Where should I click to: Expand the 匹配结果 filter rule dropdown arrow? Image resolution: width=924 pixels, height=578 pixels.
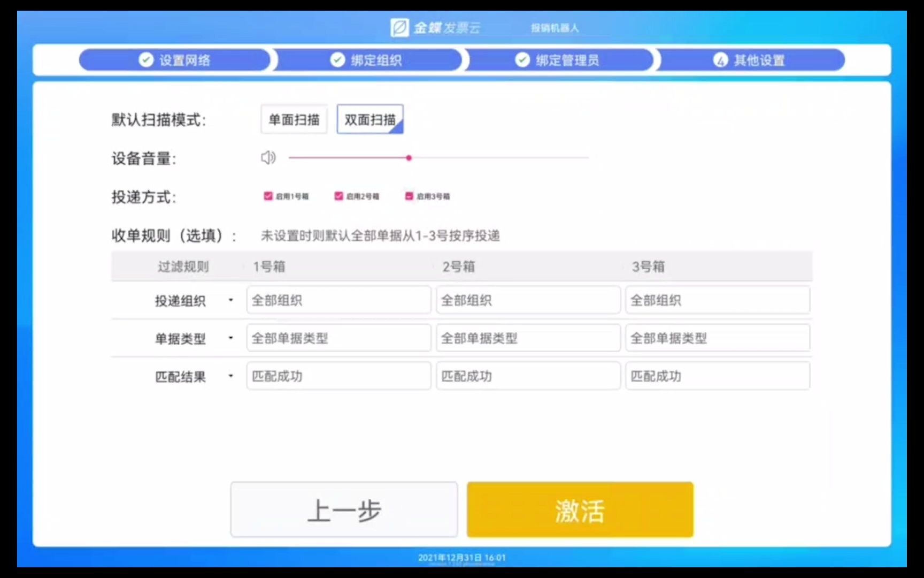pos(231,376)
